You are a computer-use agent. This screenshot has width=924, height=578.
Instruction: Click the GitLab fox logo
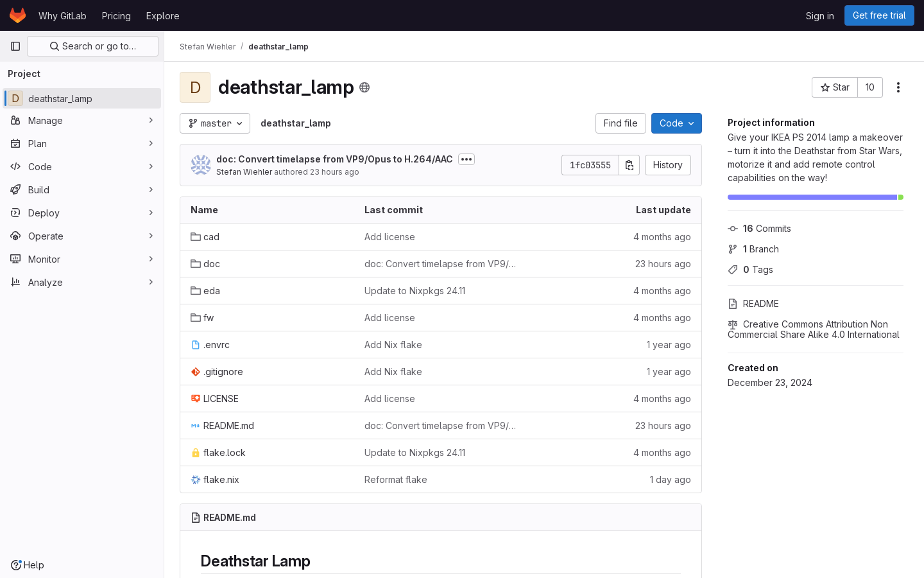[x=17, y=15]
